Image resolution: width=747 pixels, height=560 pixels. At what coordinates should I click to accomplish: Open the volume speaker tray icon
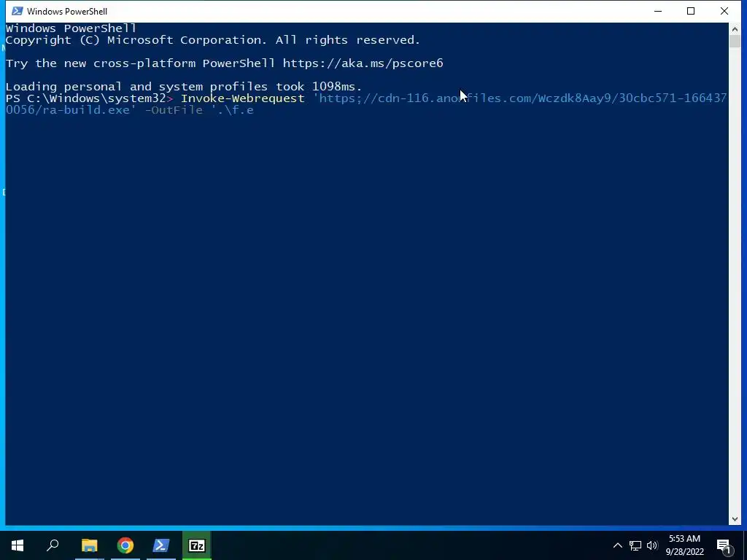point(652,545)
